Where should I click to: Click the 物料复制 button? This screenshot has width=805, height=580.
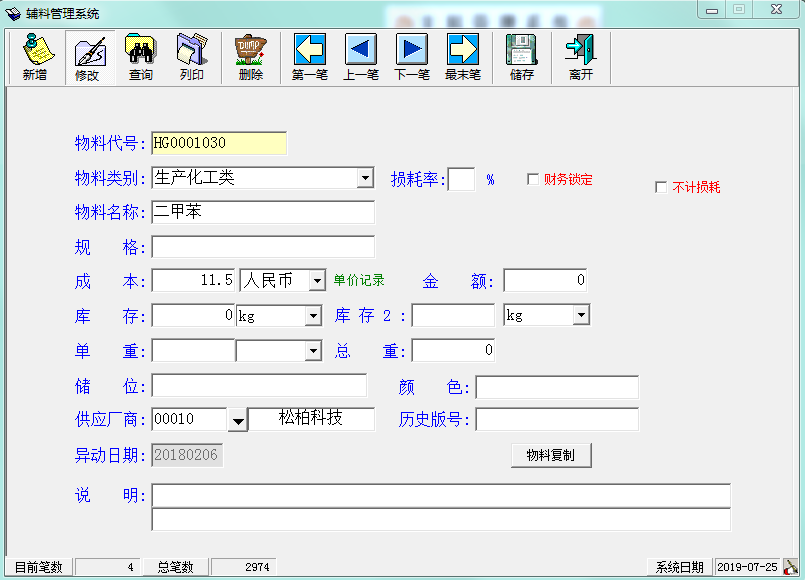tap(551, 455)
